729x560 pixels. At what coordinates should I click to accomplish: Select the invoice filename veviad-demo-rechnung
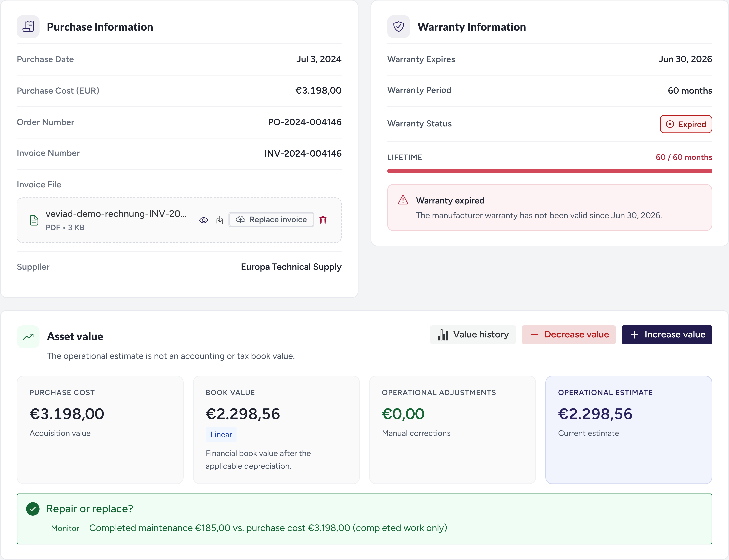tap(116, 214)
